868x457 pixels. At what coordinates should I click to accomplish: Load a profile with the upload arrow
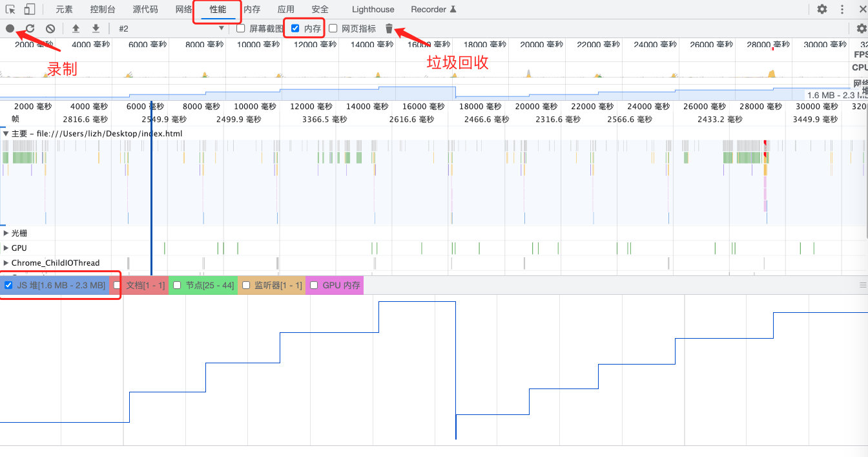coord(76,28)
